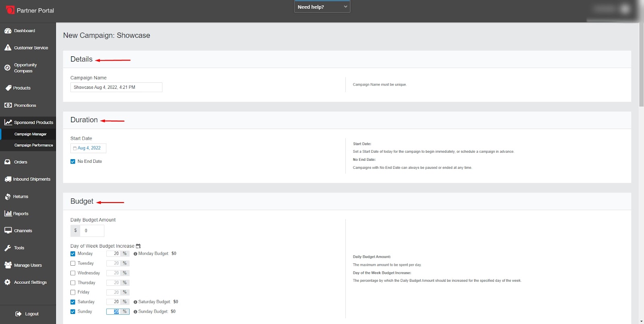
Task: Uncheck the No End Date checkbox
Action: (73, 162)
